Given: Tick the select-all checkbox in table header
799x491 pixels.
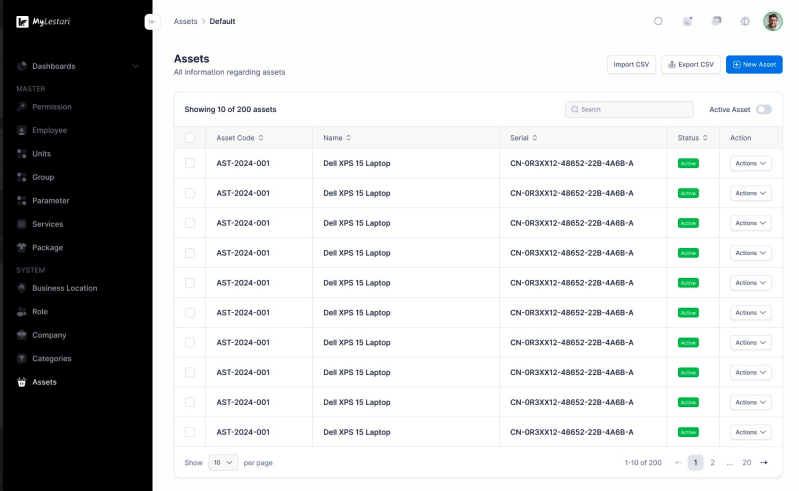Looking at the screenshot, I should click(190, 138).
